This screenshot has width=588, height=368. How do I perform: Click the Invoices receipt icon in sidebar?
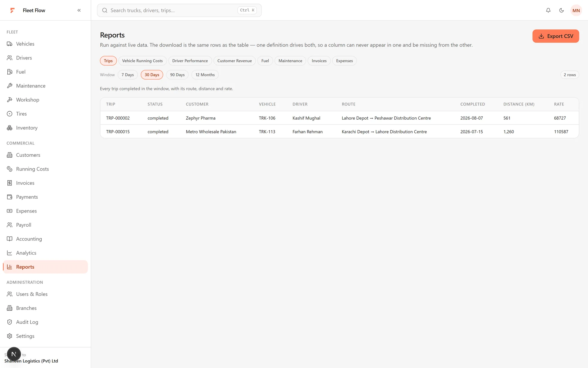10,183
